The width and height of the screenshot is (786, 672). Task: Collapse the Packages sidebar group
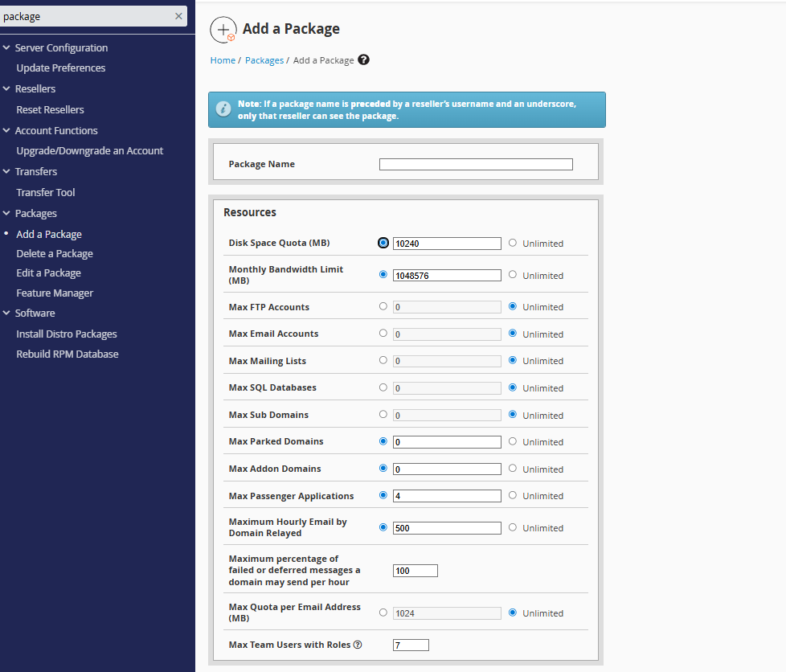click(x=6, y=214)
